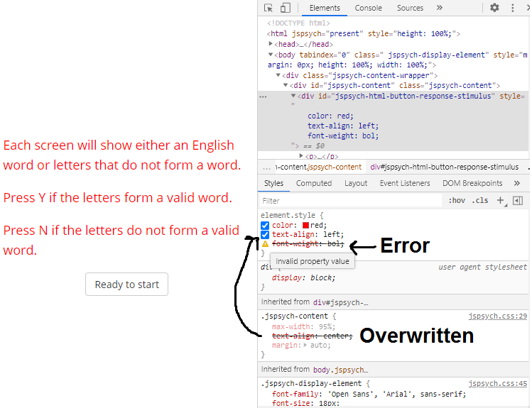The image size is (532, 408).
Task: Toggle the device toolbar icon
Action: pyautogui.click(x=285, y=8)
